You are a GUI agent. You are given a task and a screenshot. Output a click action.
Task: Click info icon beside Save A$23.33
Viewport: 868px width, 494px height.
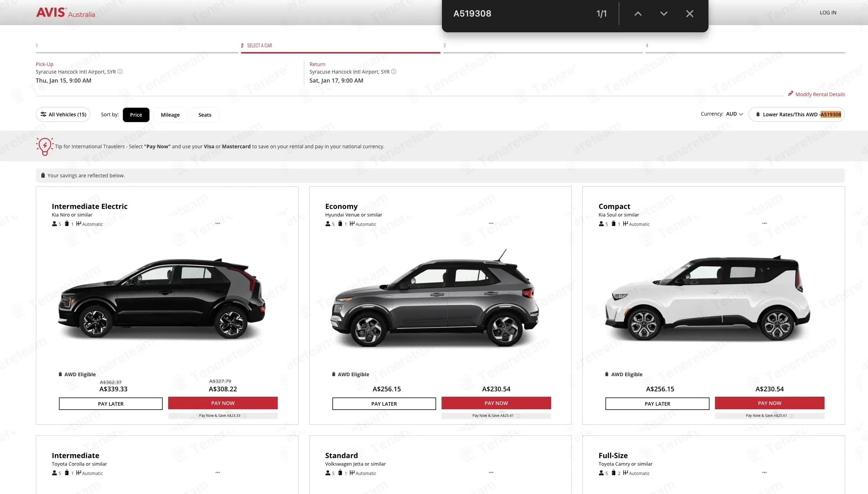(x=245, y=416)
